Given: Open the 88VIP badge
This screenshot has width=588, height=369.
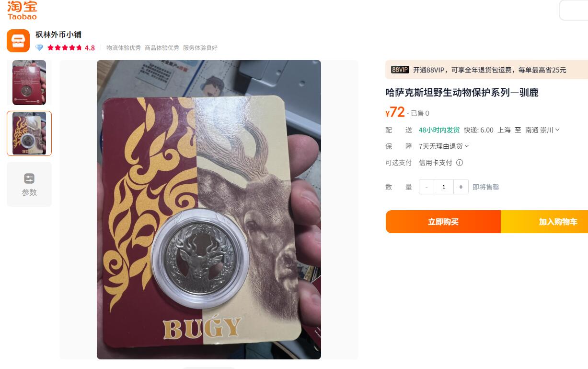Looking at the screenshot, I should pos(400,70).
